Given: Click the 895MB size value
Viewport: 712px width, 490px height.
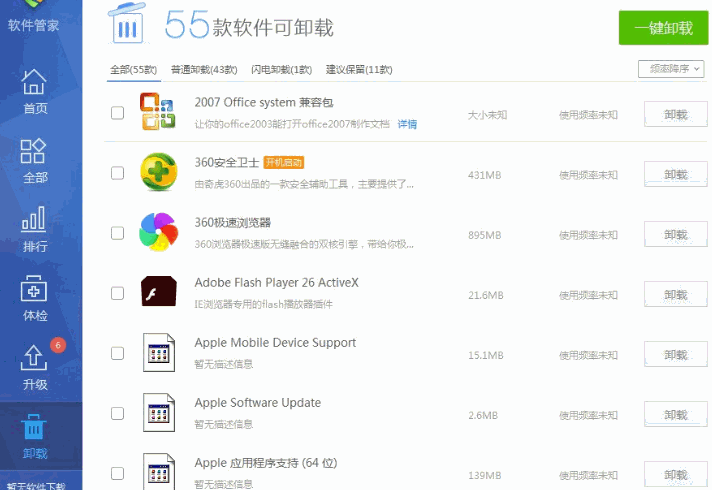Looking at the screenshot, I should (485, 235).
